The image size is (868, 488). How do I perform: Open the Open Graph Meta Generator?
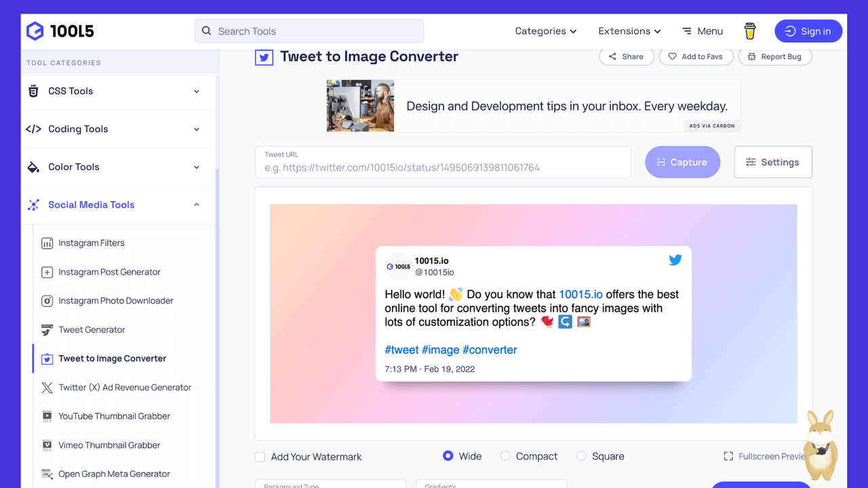pyautogui.click(x=113, y=474)
